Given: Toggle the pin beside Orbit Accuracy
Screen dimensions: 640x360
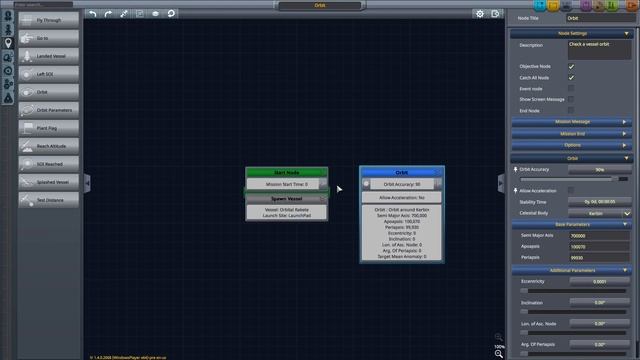Looking at the screenshot, I should click(516, 169).
